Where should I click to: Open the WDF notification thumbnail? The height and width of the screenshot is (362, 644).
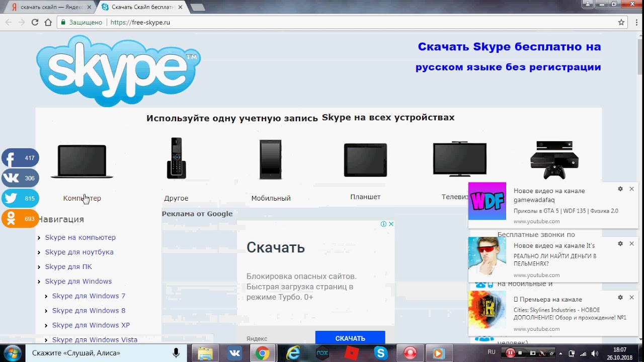coord(487,201)
